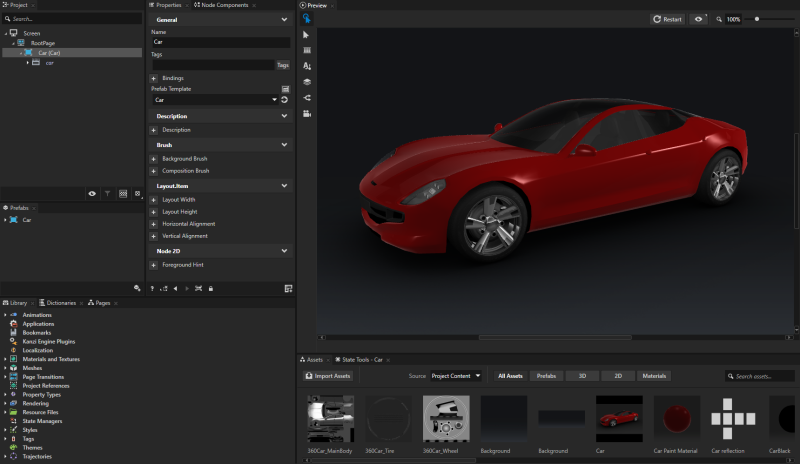800x464 pixels.
Task: Click the zoom slider handle in Preview
Action: click(x=757, y=19)
